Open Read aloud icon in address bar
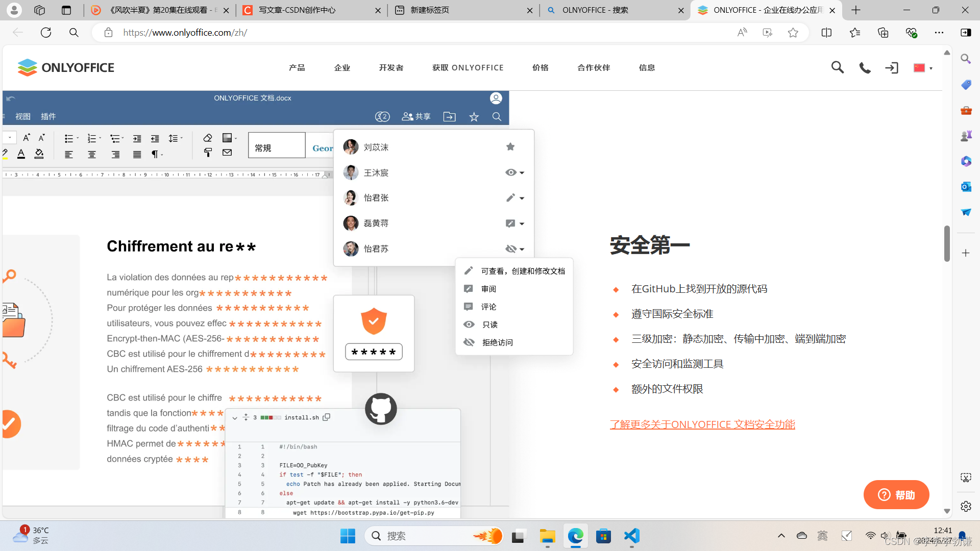Image resolution: width=980 pixels, height=551 pixels. tap(742, 33)
